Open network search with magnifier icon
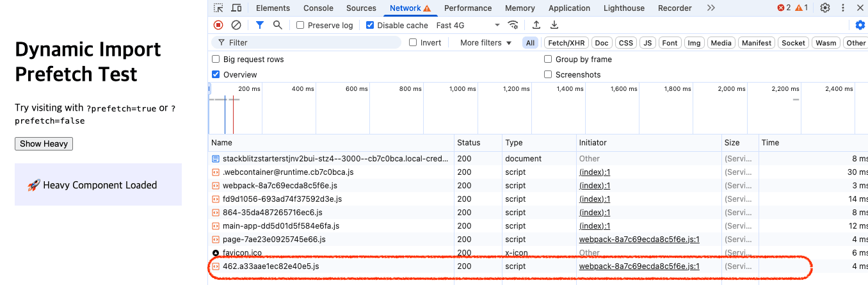The image size is (868, 285). (x=277, y=25)
